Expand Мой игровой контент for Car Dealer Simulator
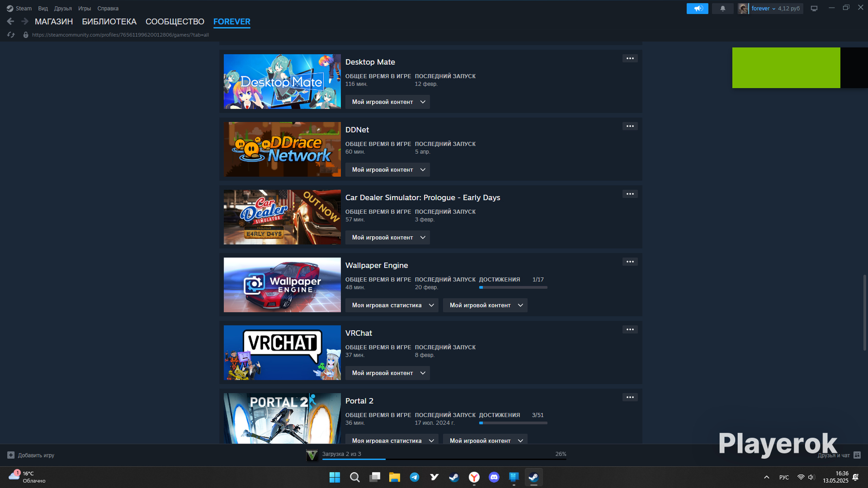 (388, 238)
